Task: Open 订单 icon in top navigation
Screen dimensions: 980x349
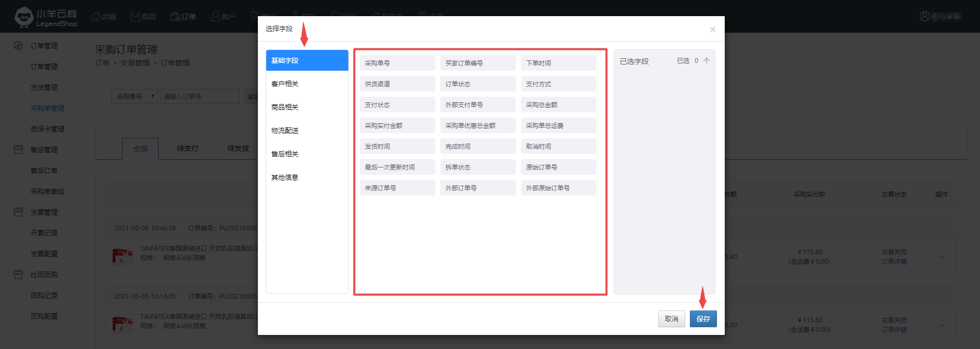Action: (x=175, y=17)
